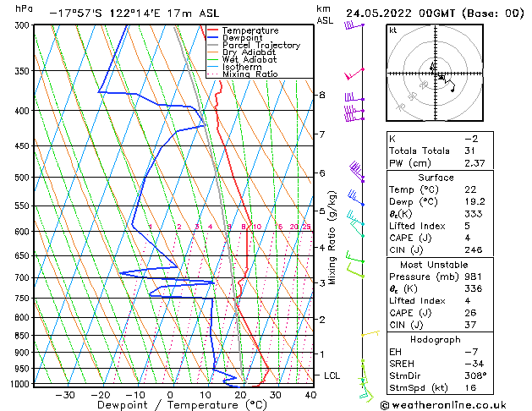
Task: Click the 'Mixing Ratio (g/kg)' vertical axis title
Action: (x=332, y=238)
